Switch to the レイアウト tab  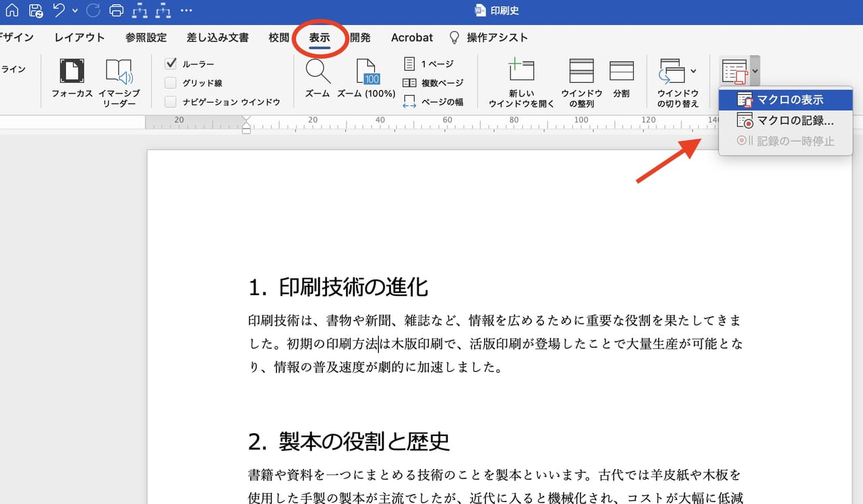pyautogui.click(x=80, y=38)
